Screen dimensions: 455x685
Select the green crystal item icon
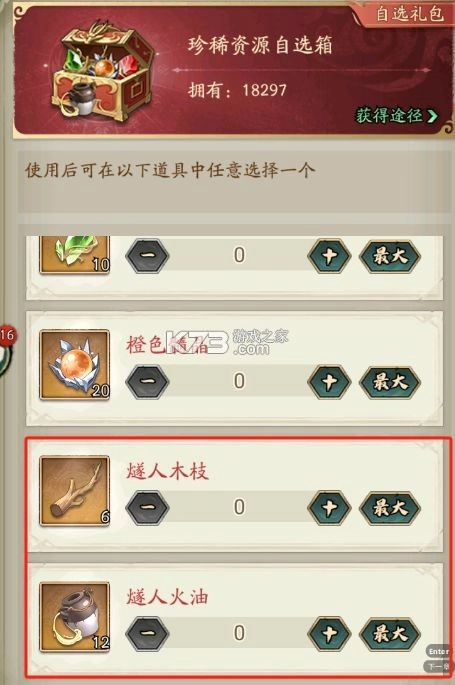(75, 255)
